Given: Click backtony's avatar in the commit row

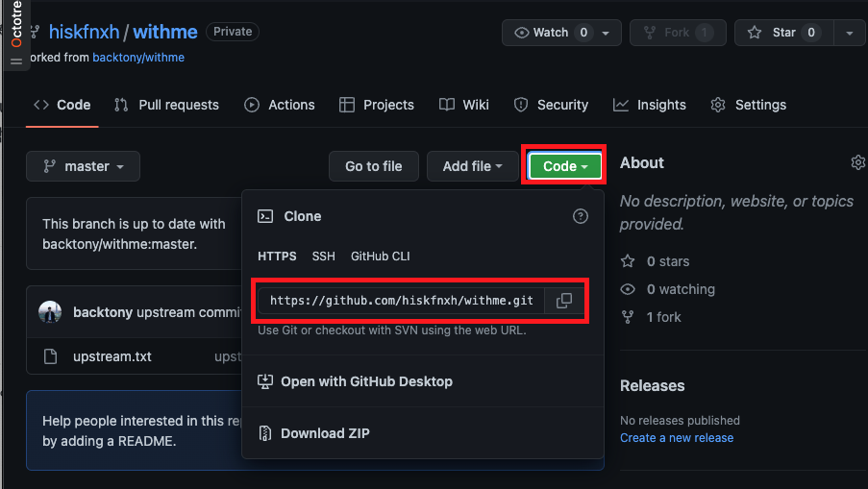Looking at the screenshot, I should (50, 312).
